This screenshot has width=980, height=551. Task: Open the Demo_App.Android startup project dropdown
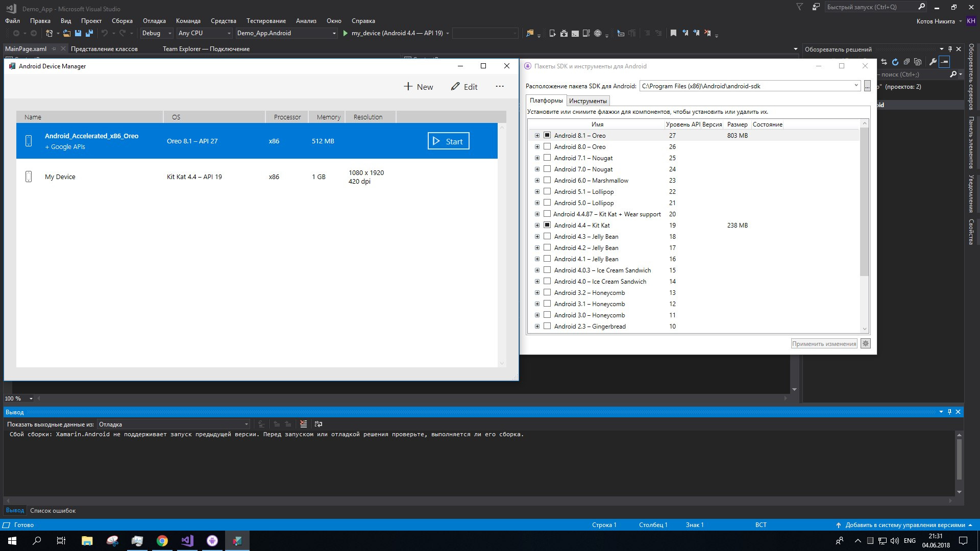click(286, 33)
